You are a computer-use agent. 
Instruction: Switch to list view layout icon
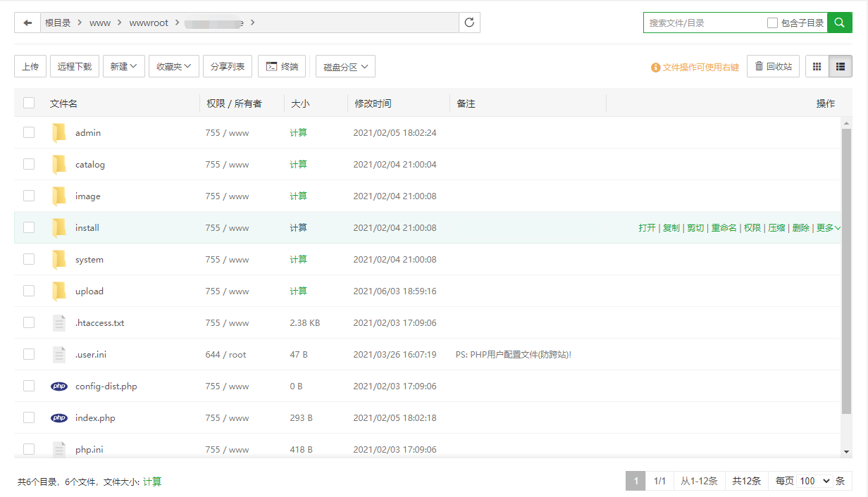(840, 67)
